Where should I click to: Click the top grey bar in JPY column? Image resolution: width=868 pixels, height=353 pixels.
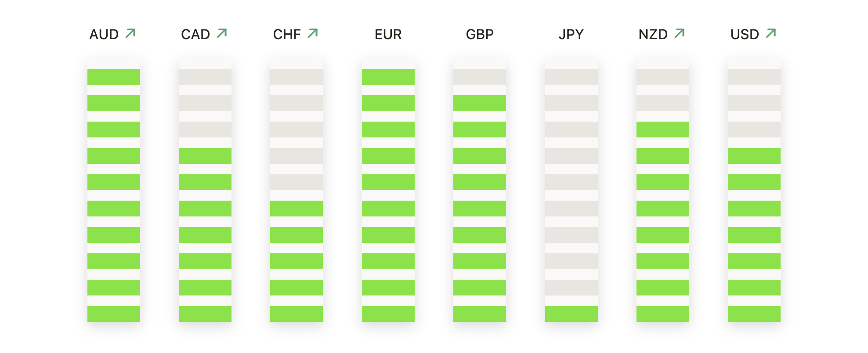tap(571, 77)
